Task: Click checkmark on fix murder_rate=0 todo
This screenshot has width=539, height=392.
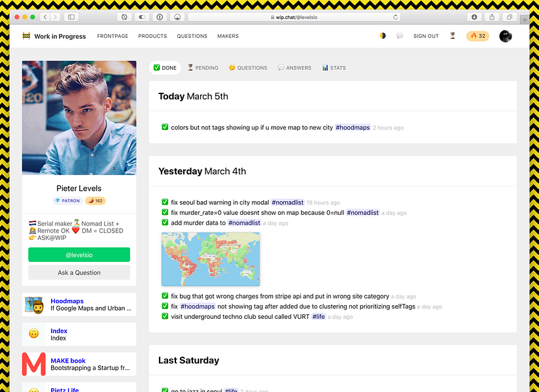Action: [x=165, y=212]
